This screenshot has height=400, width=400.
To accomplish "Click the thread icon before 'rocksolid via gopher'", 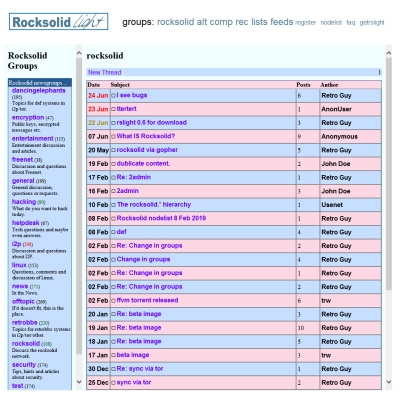I will 113,150.
